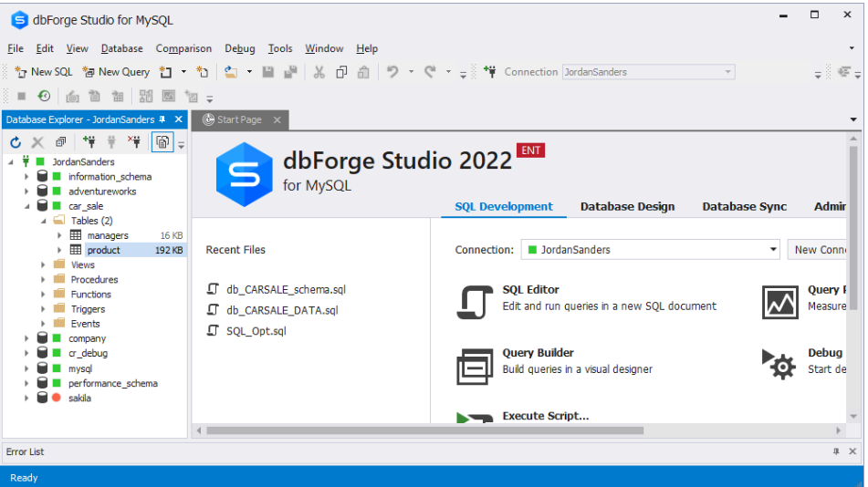The image size is (868, 487).
Task: Click the Delete X icon in Database Explorer
Action: (x=37, y=143)
